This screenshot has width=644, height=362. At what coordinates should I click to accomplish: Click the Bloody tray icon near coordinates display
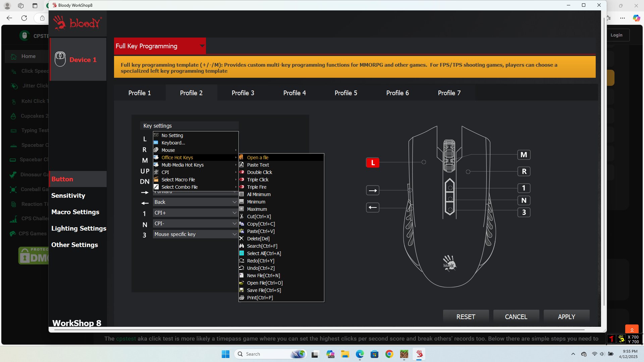(x=621, y=339)
